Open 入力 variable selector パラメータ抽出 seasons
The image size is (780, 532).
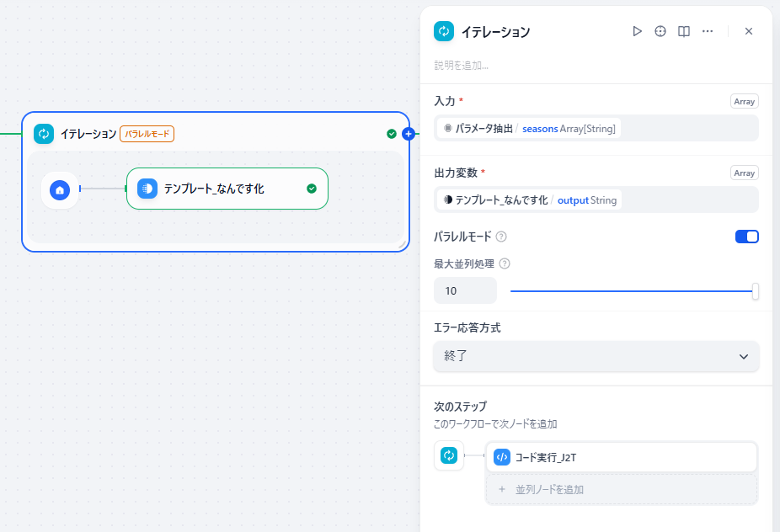pyautogui.click(x=596, y=128)
